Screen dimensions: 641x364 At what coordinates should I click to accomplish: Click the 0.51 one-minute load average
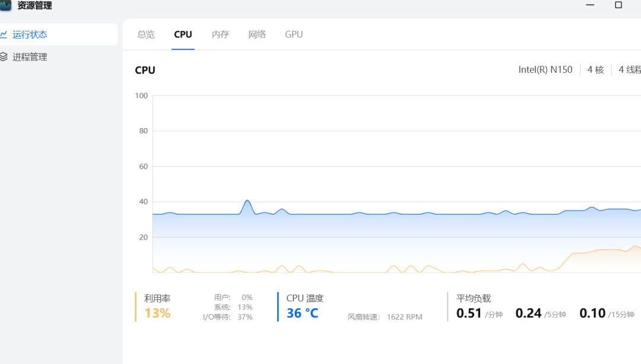coord(469,313)
